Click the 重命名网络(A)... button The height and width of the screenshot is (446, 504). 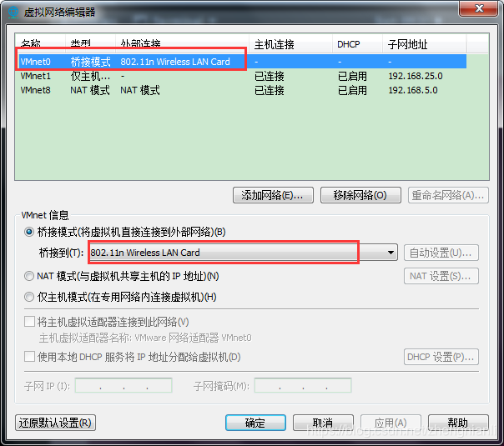(x=448, y=195)
